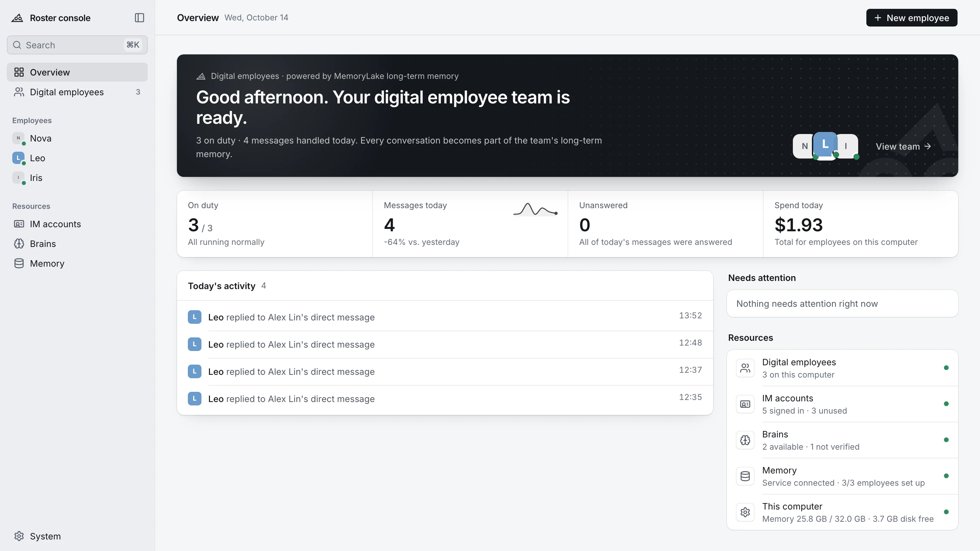
Task: Click the I avatar in the banner
Action: 847,146
